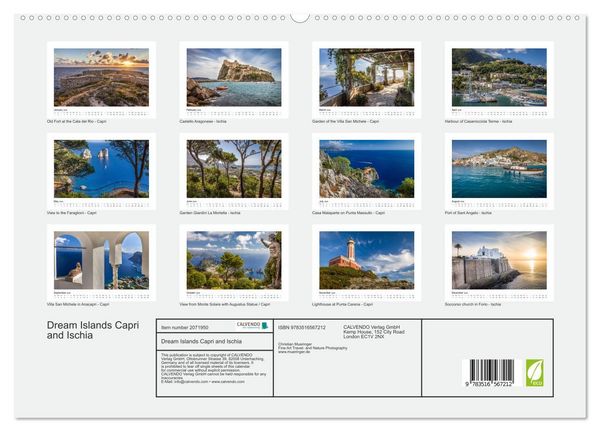Click caption 'Villa San Michele in Anacapri - Capri'

coord(78,304)
